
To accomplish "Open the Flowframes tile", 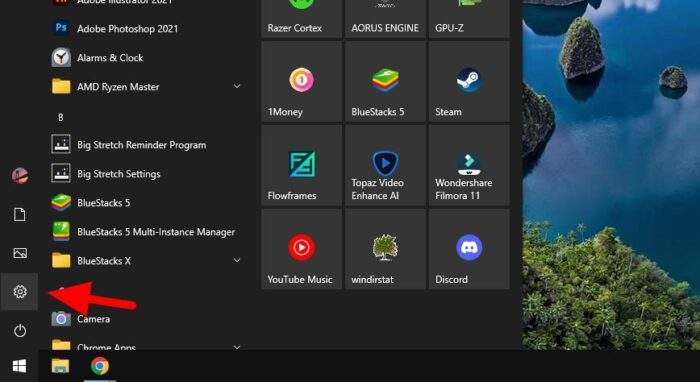I will click(301, 166).
